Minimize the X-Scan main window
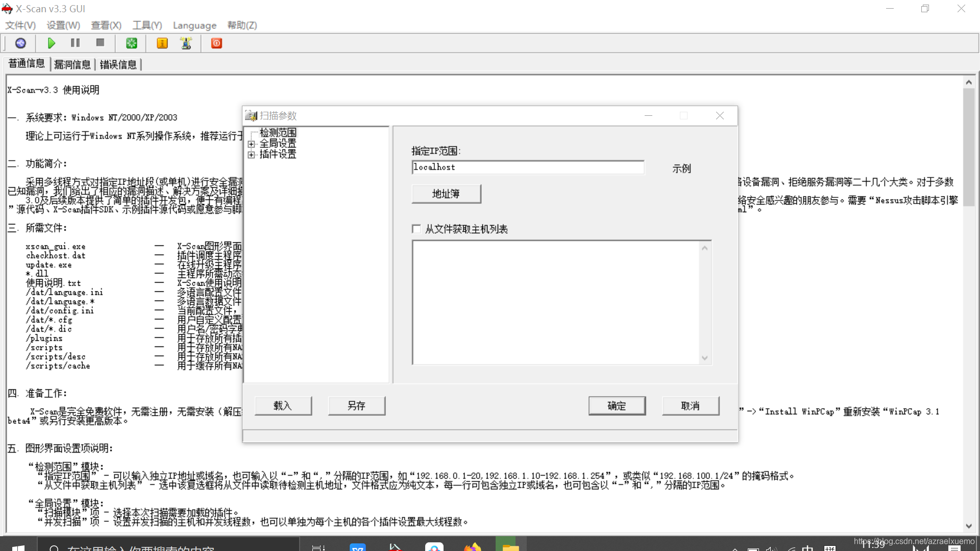Screen dimensions: 980x551 (x=890, y=9)
